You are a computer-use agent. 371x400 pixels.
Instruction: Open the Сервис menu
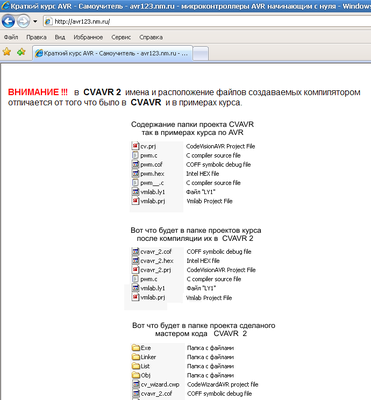121,37
